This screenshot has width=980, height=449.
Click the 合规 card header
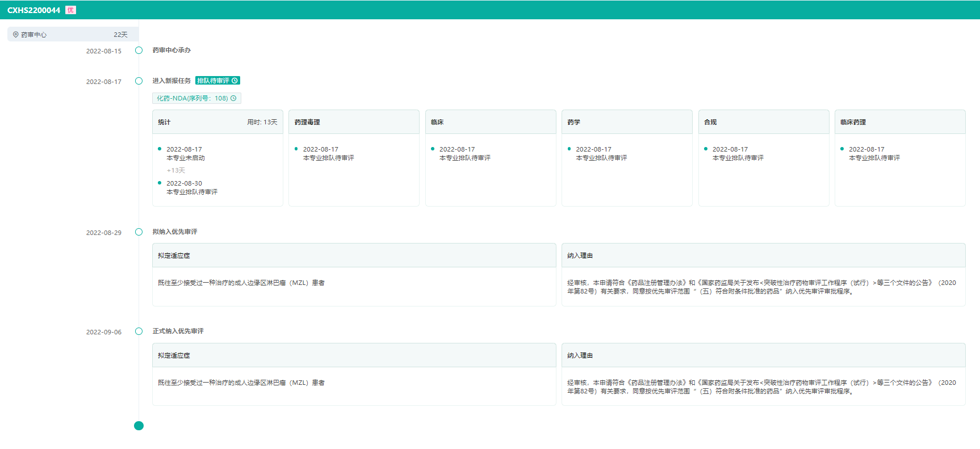point(763,122)
